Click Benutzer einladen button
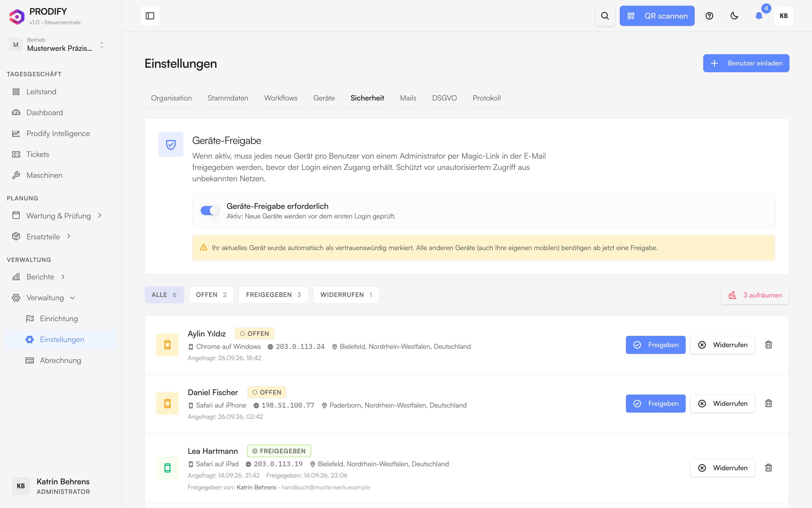Image resolution: width=812 pixels, height=508 pixels. pyautogui.click(x=746, y=63)
